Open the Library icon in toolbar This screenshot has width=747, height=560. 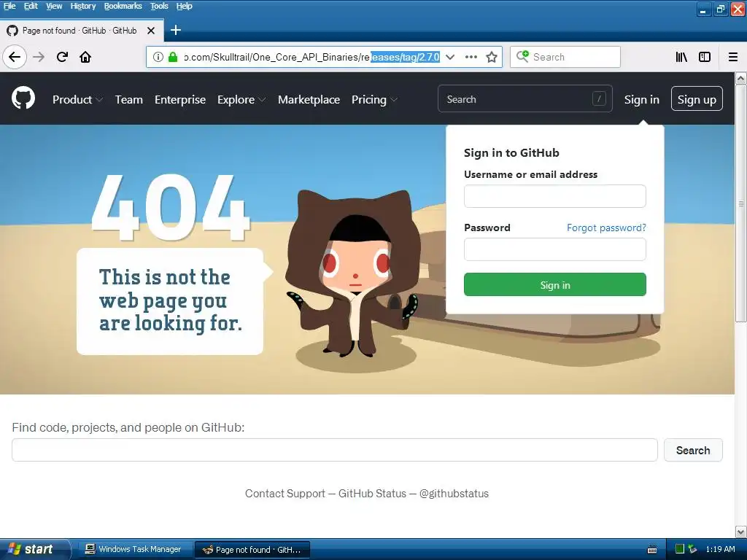681,57
